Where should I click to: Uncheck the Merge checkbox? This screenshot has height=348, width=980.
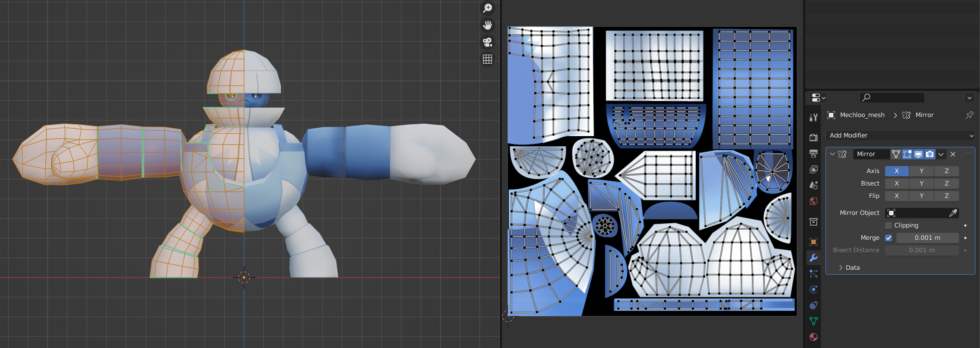(x=888, y=238)
